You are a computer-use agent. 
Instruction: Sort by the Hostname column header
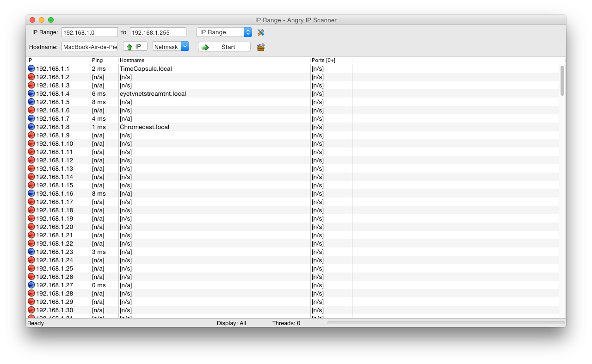[215, 60]
